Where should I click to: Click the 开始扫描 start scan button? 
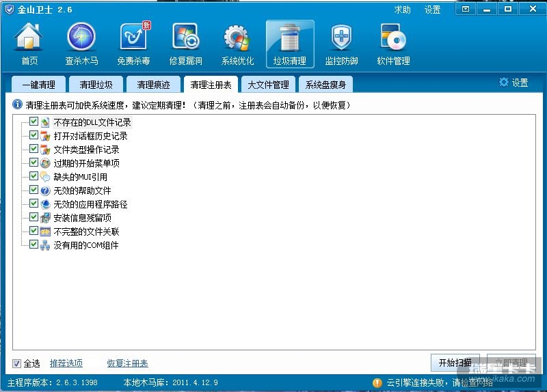click(x=455, y=363)
